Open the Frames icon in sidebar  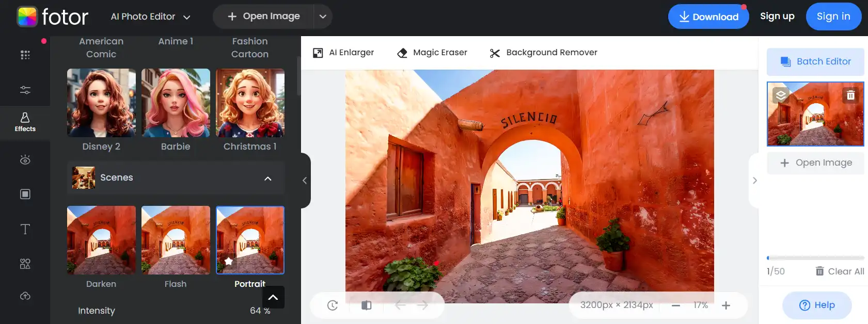pyautogui.click(x=25, y=194)
